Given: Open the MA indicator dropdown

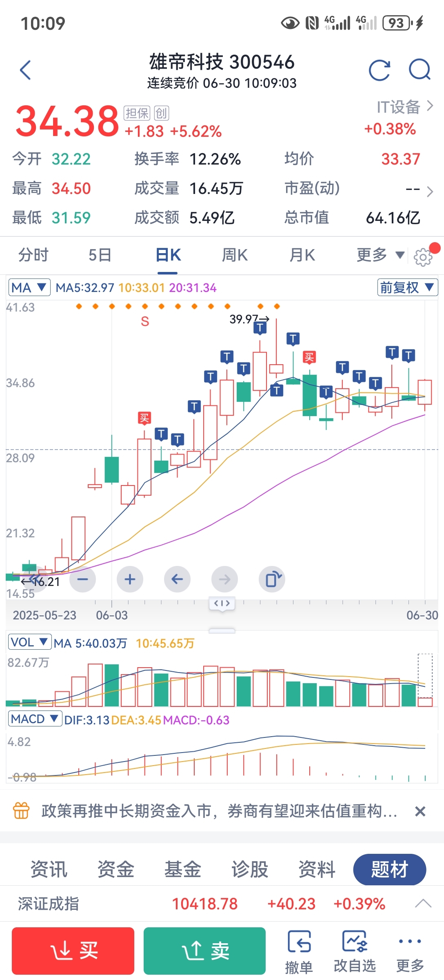Looking at the screenshot, I should 29,287.
